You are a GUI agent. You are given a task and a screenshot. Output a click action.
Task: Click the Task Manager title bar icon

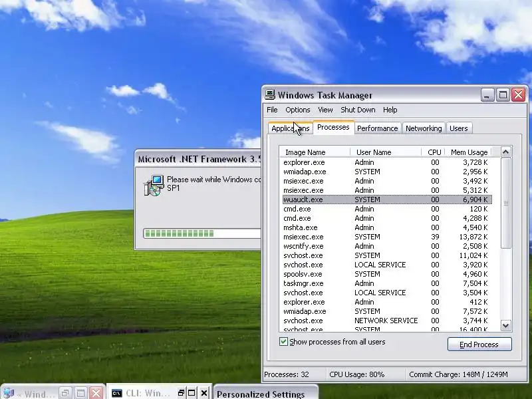tap(270, 94)
